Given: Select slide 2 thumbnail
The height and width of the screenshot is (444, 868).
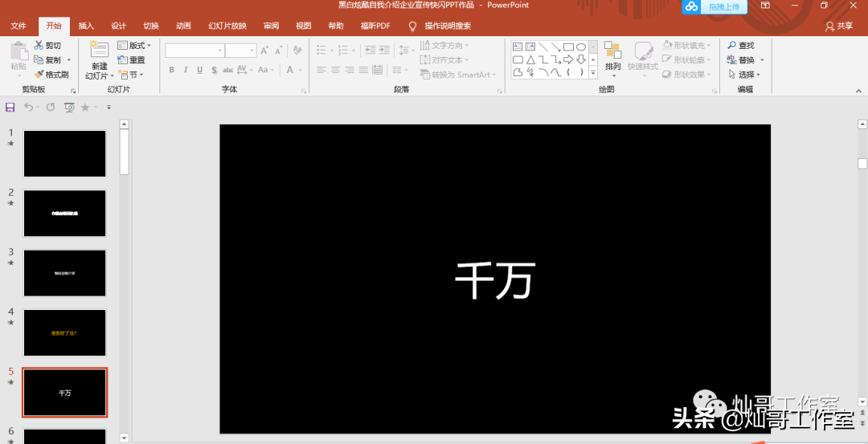Looking at the screenshot, I should tap(65, 214).
